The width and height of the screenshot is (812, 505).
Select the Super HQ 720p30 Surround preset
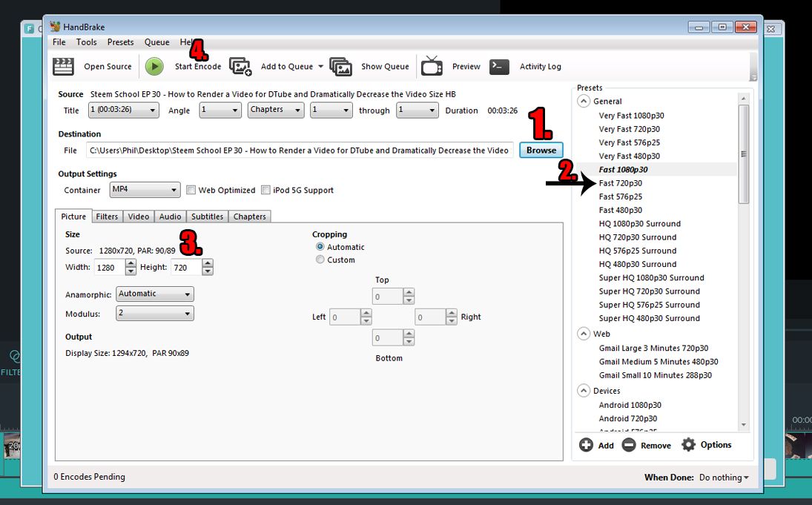[x=650, y=291]
